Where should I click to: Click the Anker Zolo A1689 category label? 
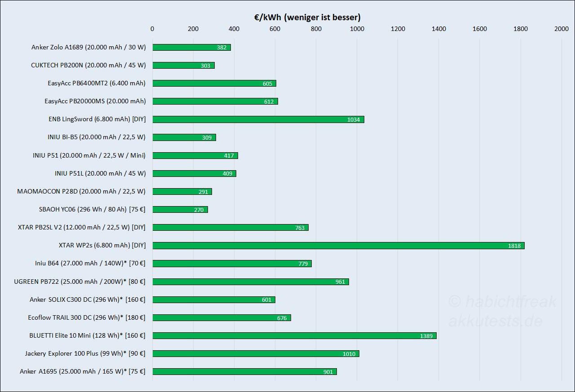point(88,47)
